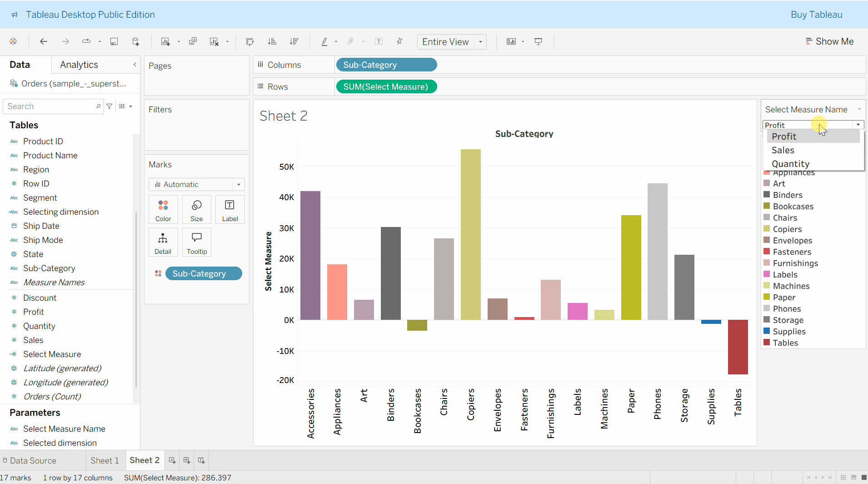Image resolution: width=868 pixels, height=484 pixels.
Task: Toggle the Show Me panel
Action: (x=829, y=41)
